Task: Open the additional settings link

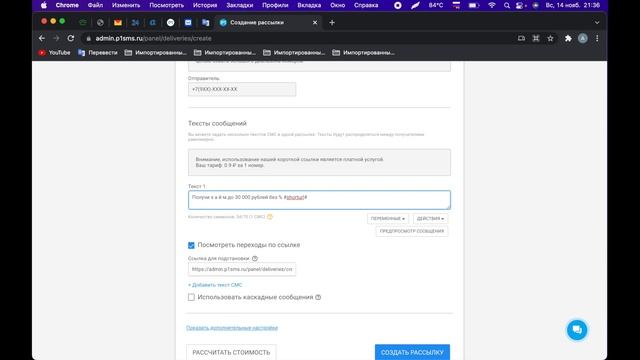Action: [x=232, y=328]
